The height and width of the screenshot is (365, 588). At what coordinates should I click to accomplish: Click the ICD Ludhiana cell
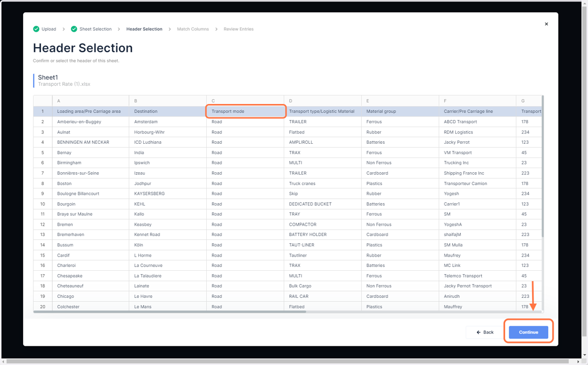[x=168, y=142]
